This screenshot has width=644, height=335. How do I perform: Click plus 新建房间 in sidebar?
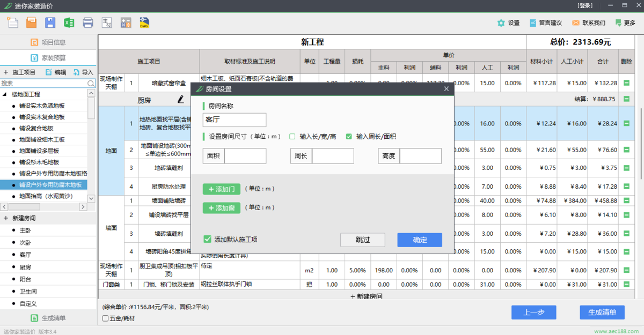19,218
